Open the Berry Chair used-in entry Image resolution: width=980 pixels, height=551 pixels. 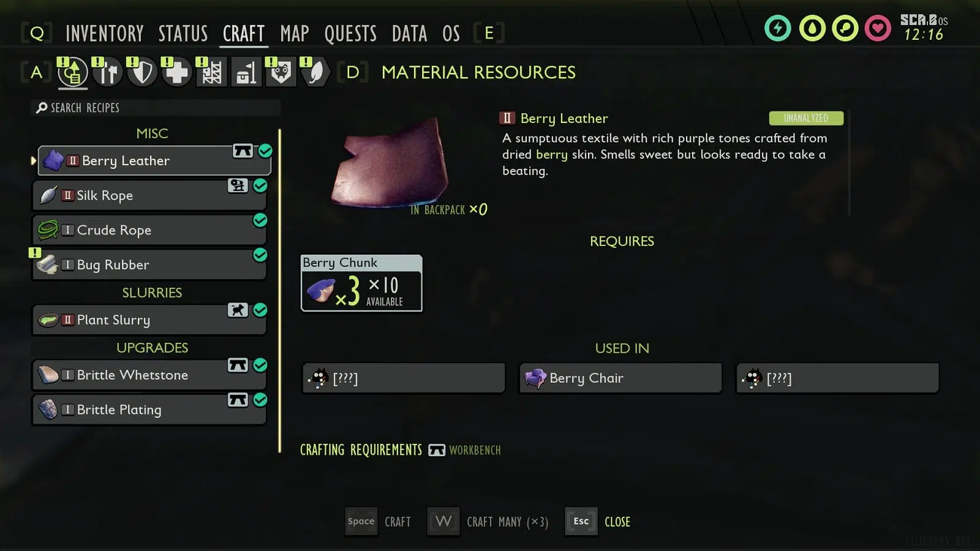coord(620,378)
